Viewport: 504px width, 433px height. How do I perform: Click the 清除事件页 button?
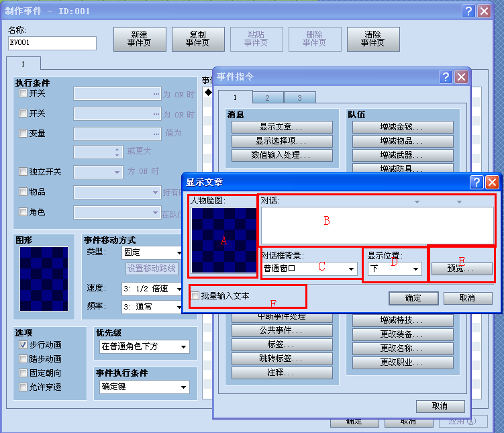tap(373, 39)
